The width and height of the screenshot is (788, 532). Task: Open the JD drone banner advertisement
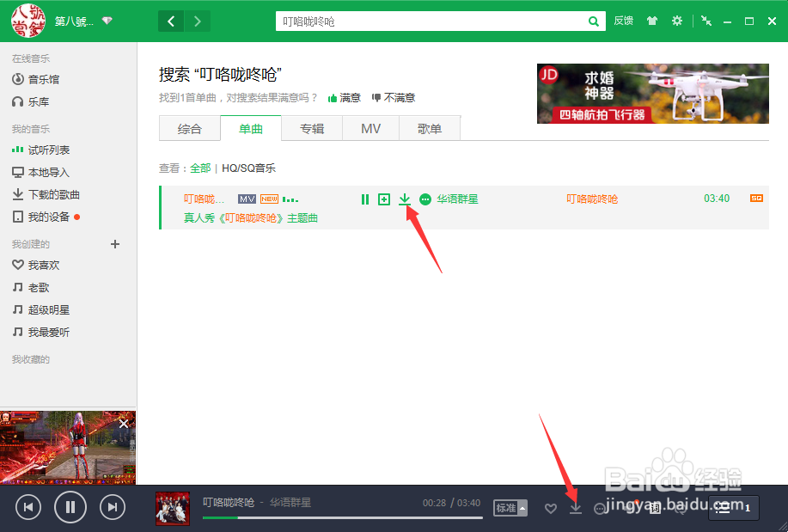[x=653, y=94]
